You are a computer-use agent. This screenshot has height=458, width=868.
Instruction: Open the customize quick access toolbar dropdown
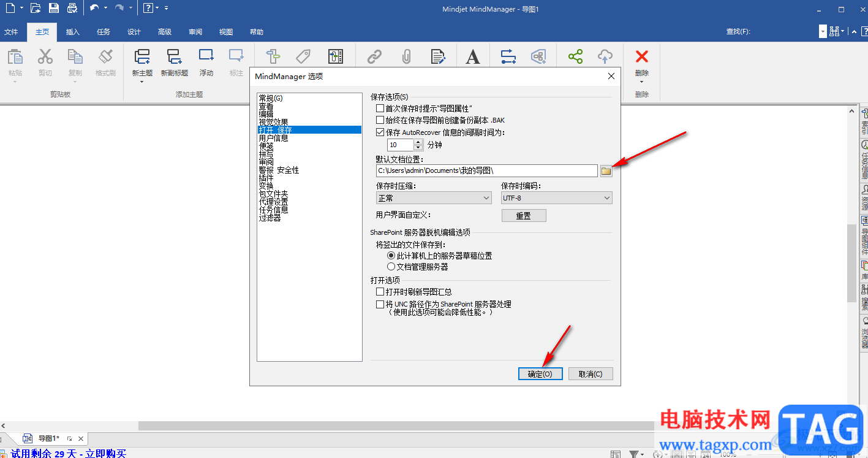point(167,8)
